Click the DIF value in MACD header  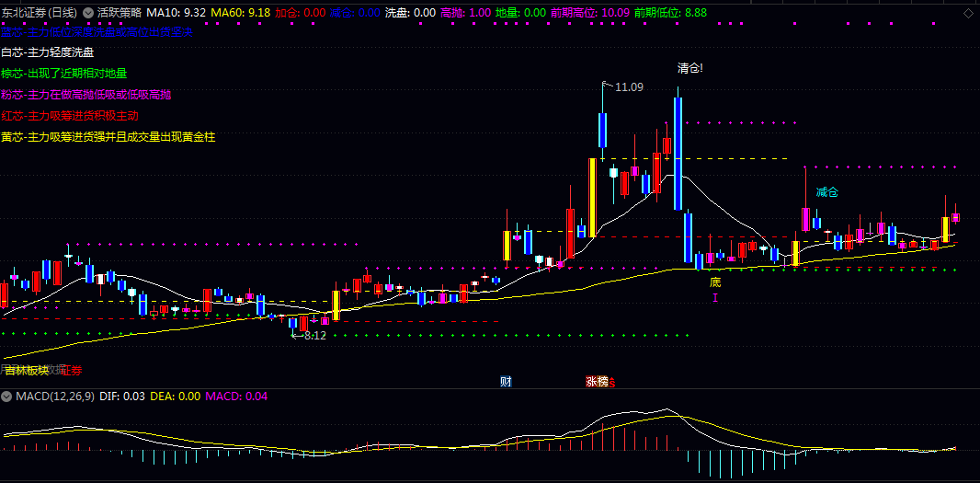point(122,397)
